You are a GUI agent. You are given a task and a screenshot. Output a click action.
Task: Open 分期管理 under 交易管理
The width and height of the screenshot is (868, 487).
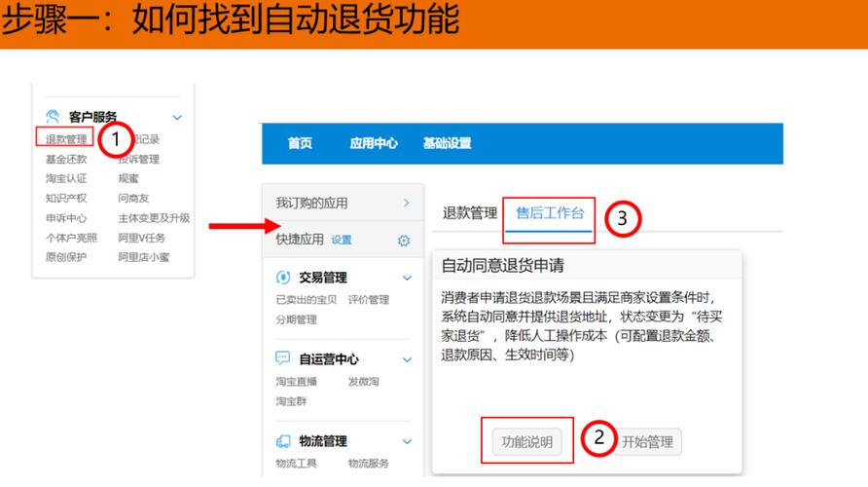[x=297, y=319]
